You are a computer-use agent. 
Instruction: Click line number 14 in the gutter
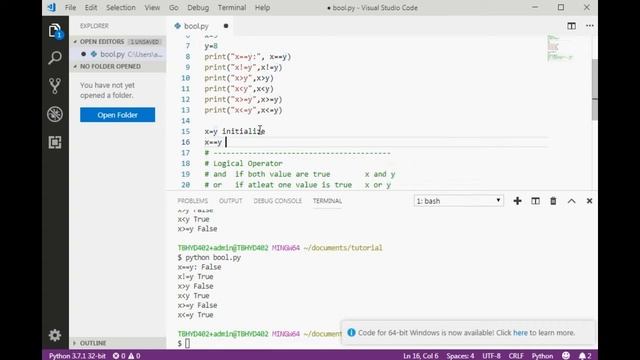pyautogui.click(x=185, y=121)
